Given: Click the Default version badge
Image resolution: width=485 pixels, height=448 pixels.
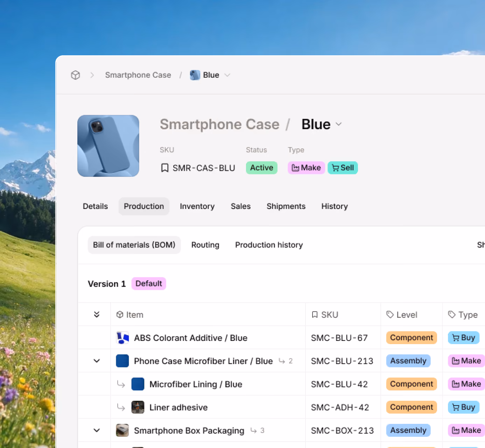Looking at the screenshot, I should 149,283.
